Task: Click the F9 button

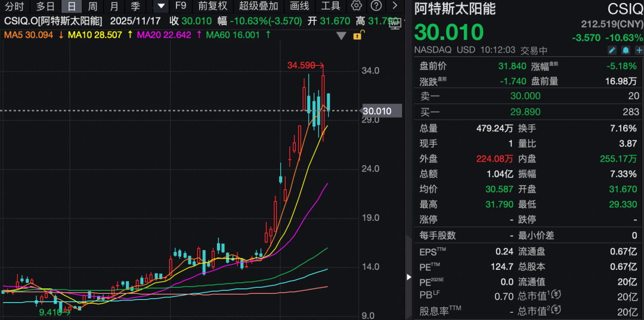Action: [x=182, y=6]
